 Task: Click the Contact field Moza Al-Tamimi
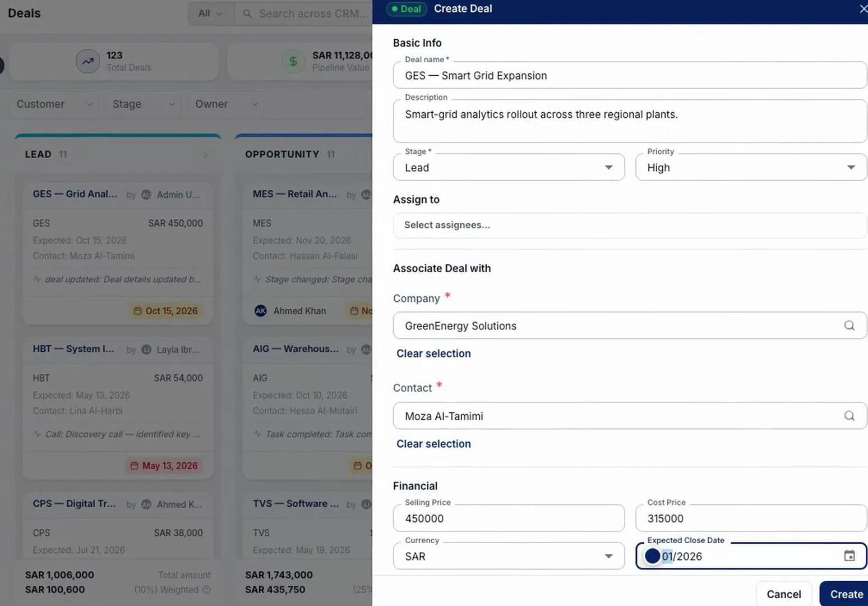630,416
